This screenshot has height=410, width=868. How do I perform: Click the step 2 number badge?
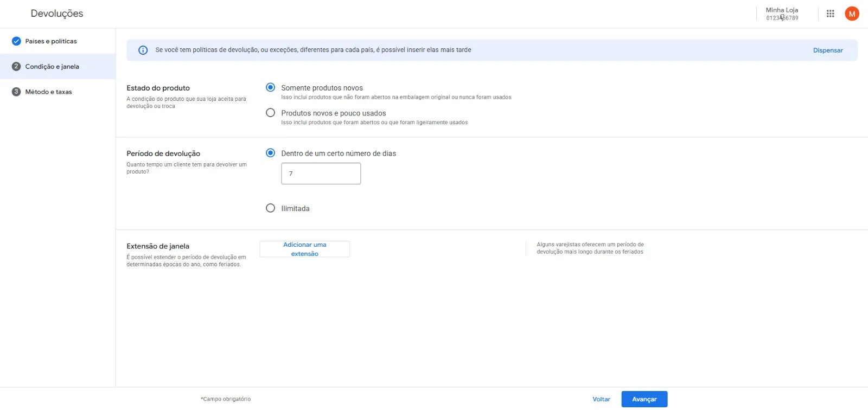16,66
